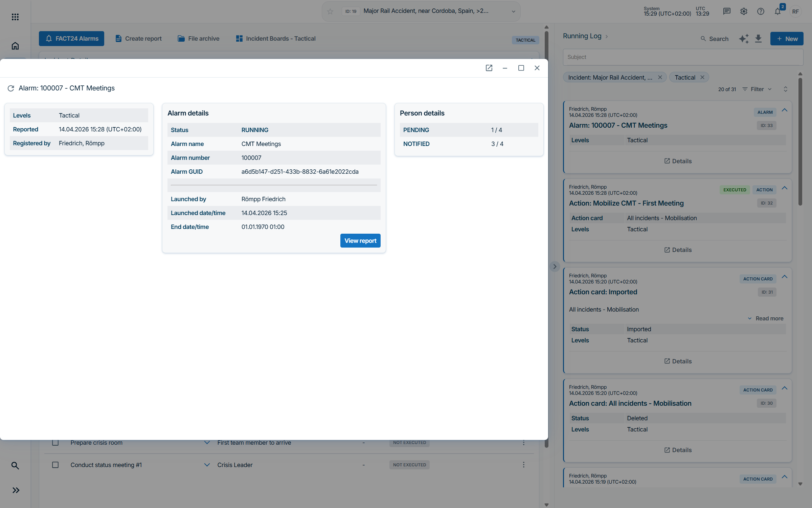Collapse the Alarm: 100007 log entry
812x508 pixels.
click(x=785, y=110)
